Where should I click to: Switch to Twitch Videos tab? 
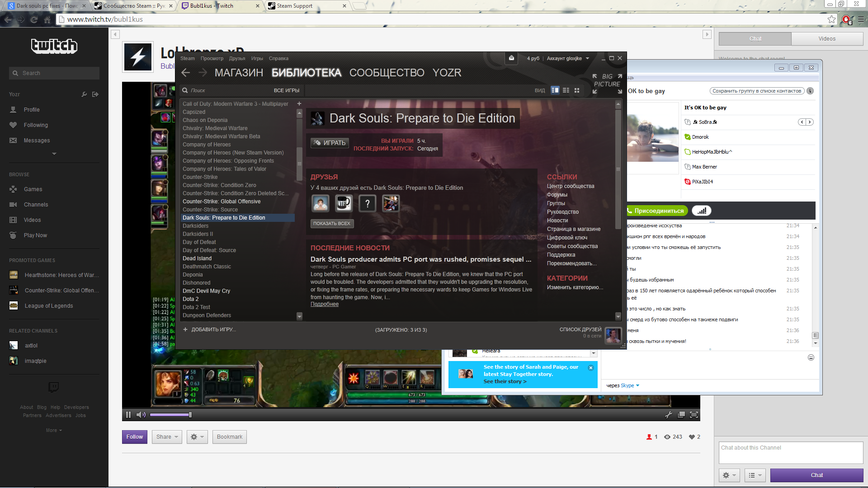[x=827, y=39]
